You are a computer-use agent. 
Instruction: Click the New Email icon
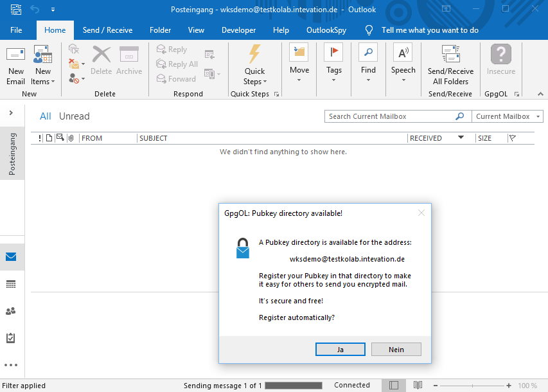click(x=16, y=55)
